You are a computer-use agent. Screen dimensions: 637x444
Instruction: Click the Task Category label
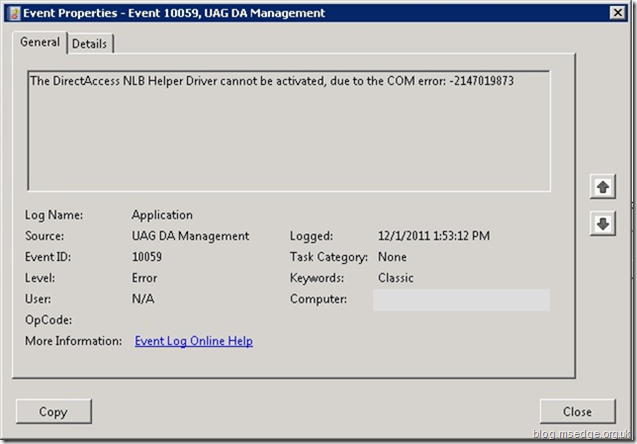pyautogui.click(x=329, y=257)
